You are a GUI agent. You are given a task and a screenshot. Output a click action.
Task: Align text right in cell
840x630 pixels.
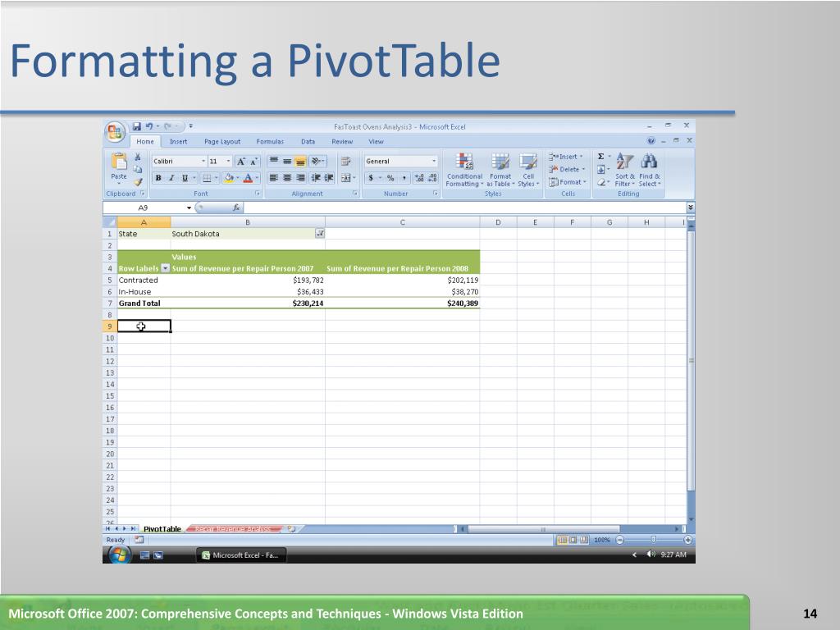tap(300, 178)
